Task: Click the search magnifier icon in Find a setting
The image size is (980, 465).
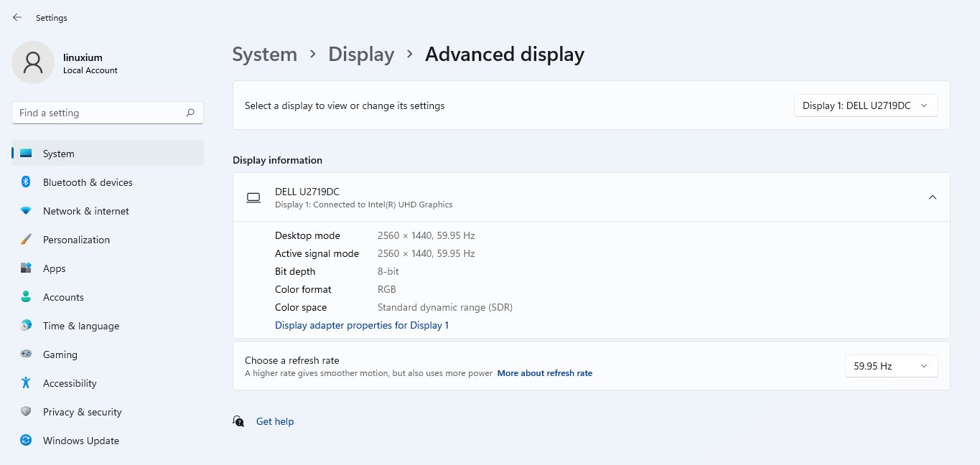Action: point(190,113)
